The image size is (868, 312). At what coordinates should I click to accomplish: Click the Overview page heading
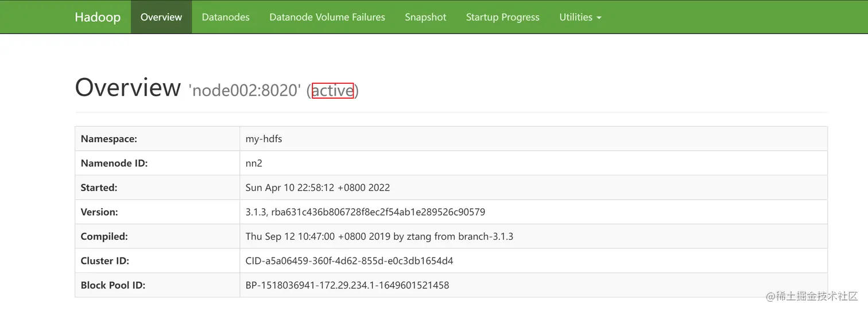tap(128, 88)
